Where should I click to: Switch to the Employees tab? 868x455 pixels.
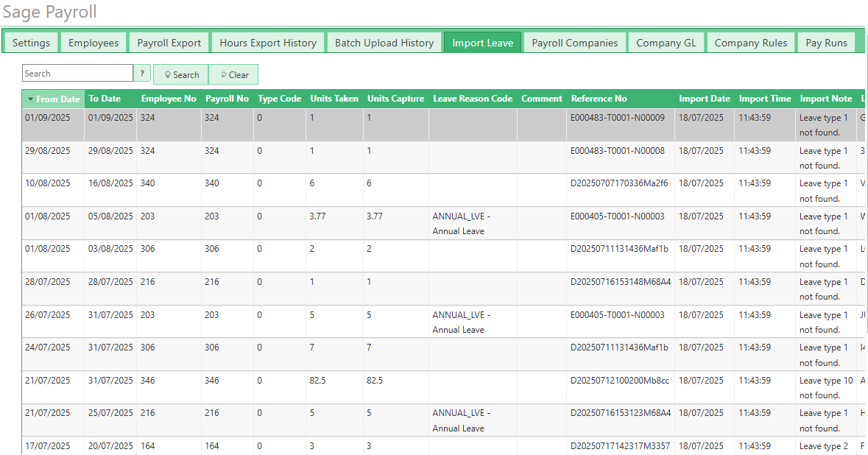[x=93, y=43]
